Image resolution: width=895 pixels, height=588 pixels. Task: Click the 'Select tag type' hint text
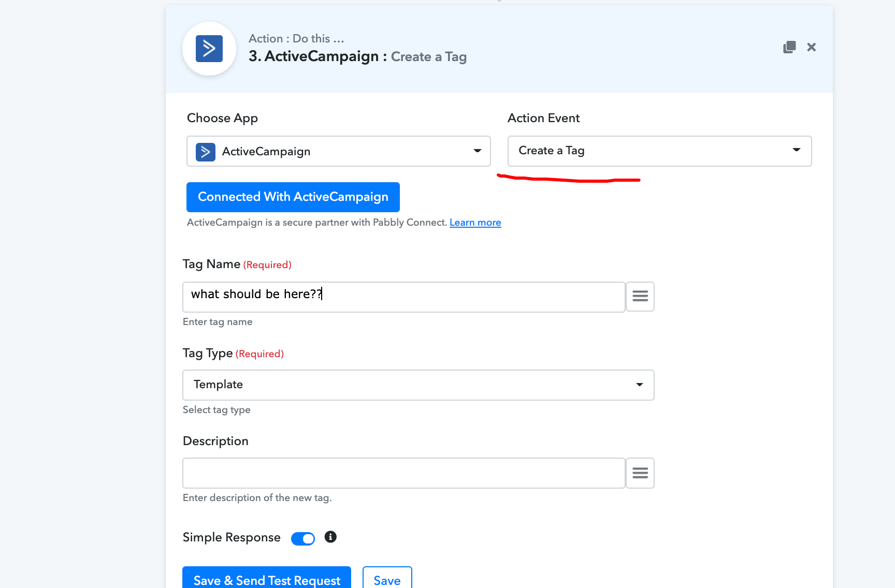coord(216,410)
